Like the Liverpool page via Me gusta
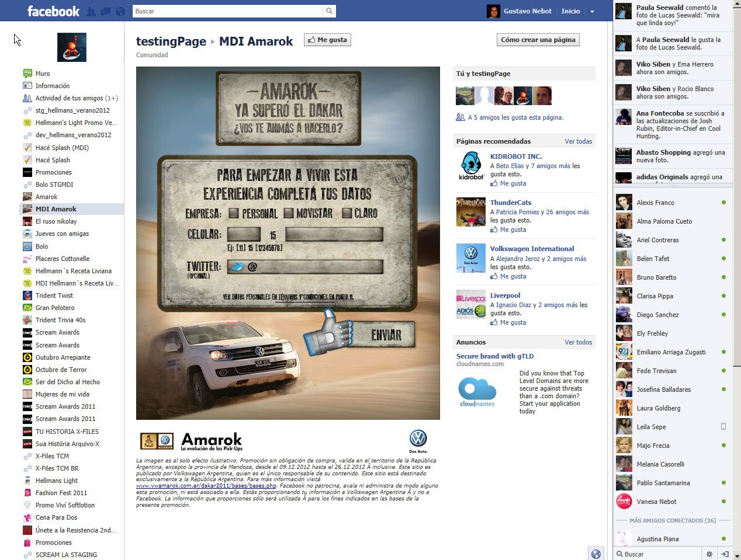Screen dimensions: 741x560 (513, 322)
